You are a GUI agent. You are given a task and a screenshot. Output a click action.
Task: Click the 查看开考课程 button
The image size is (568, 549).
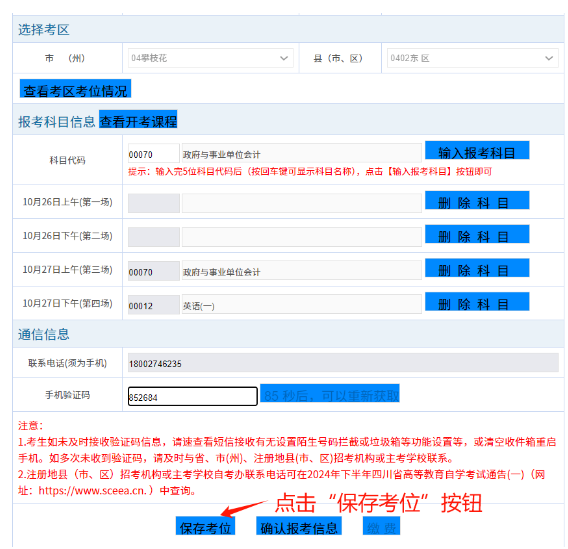click(x=138, y=120)
